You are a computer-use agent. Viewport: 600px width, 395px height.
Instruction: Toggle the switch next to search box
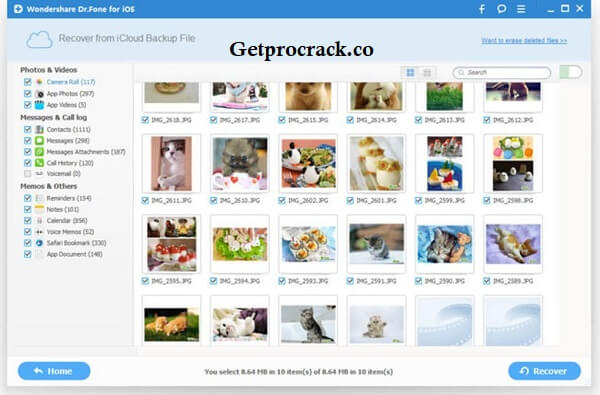click(x=570, y=72)
